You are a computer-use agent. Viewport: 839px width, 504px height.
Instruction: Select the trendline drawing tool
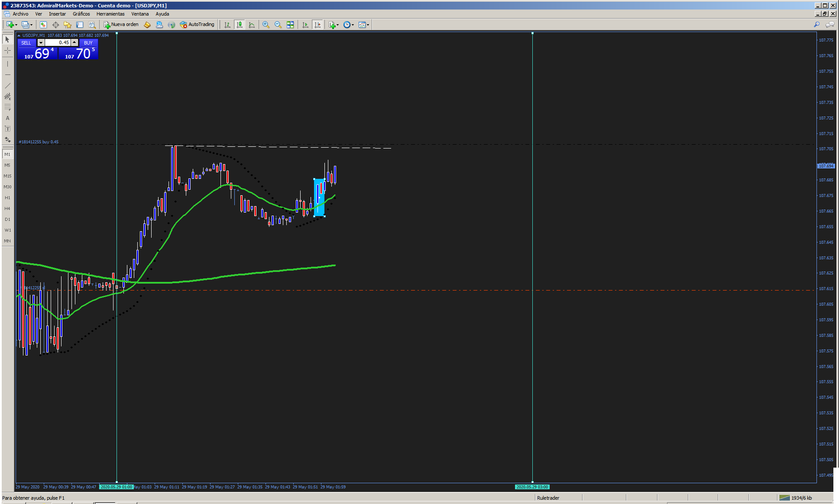(7, 85)
